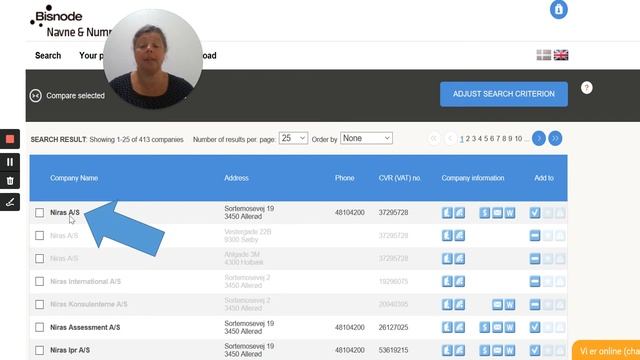Open the blue info icon at top right
This screenshot has height=360, width=640.
tap(558, 9)
